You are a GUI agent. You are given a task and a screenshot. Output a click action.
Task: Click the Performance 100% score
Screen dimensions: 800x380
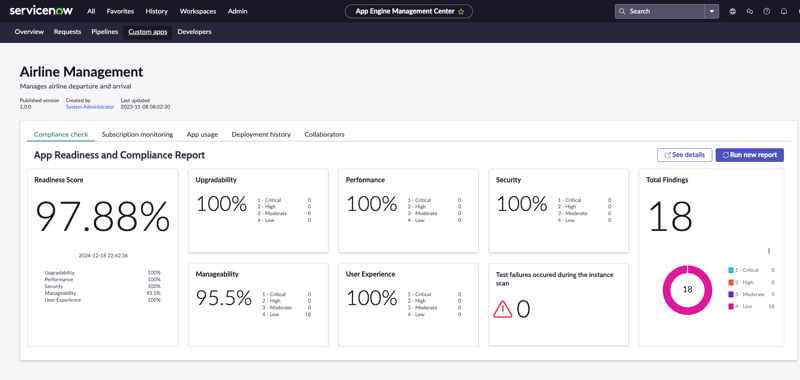pyautogui.click(x=371, y=204)
